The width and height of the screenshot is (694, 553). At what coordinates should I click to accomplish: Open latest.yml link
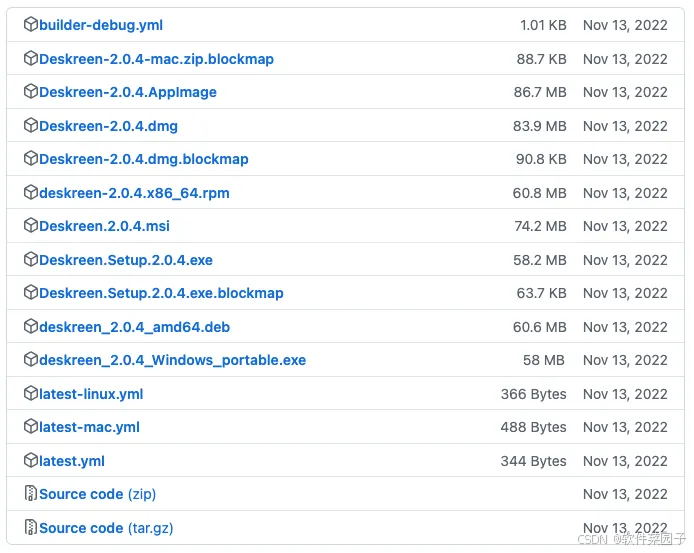pos(72,461)
